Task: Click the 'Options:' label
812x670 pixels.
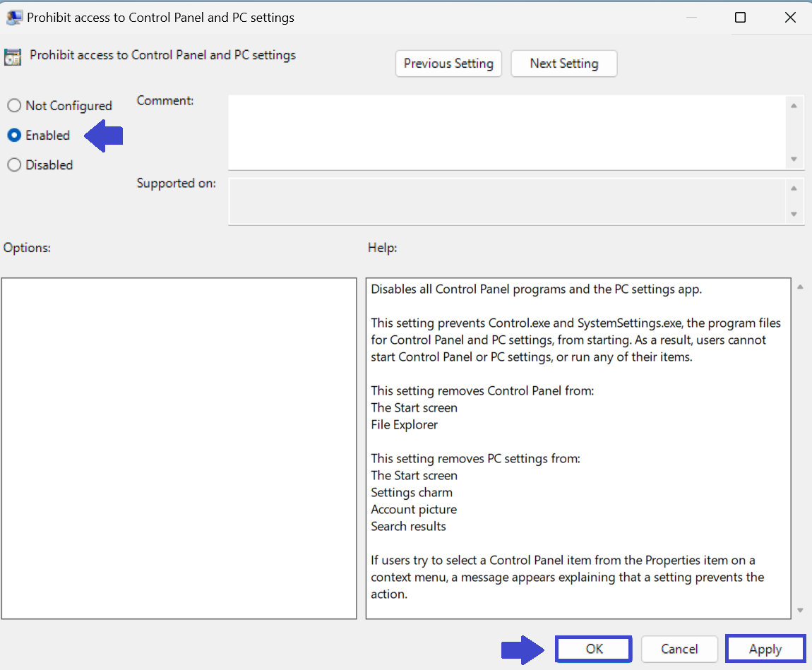Action: pyautogui.click(x=27, y=248)
